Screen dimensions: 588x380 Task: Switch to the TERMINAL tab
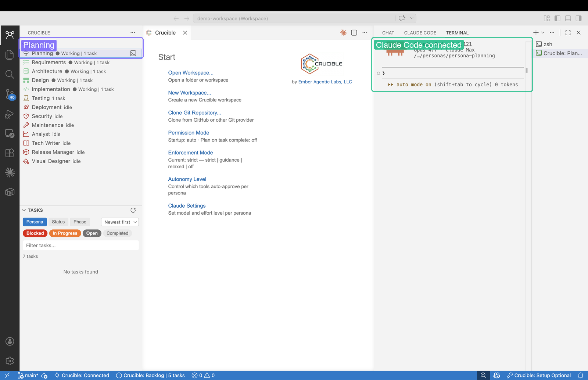(x=457, y=32)
